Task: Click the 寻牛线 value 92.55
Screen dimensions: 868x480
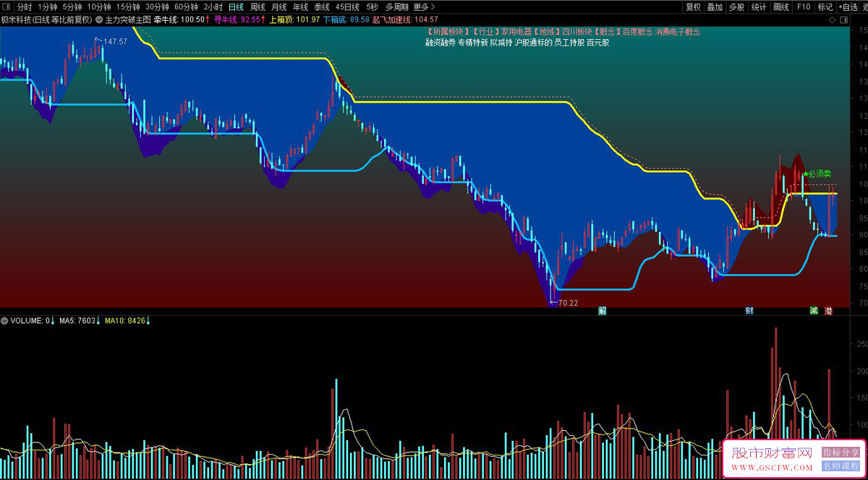Action: [x=250, y=20]
